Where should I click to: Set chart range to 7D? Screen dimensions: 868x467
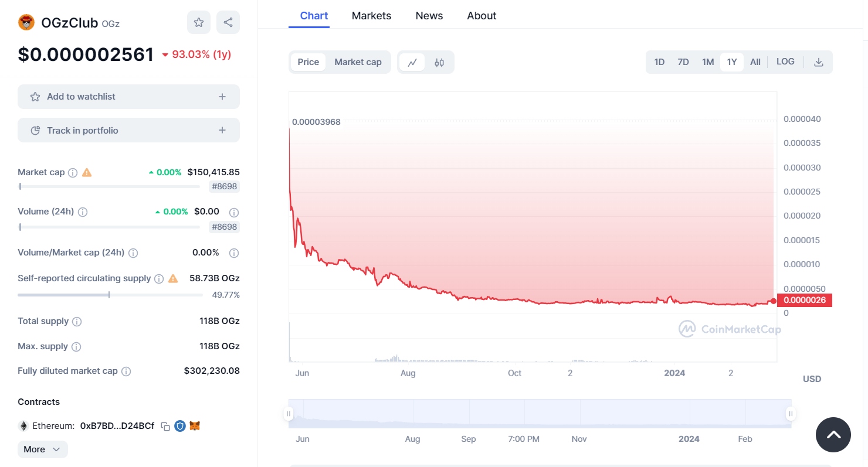pos(683,62)
